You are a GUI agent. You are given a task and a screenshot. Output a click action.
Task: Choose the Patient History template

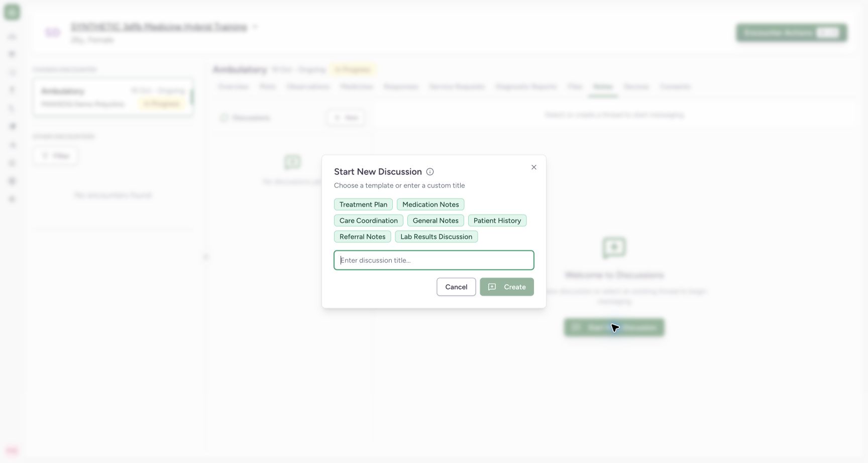pyautogui.click(x=497, y=221)
